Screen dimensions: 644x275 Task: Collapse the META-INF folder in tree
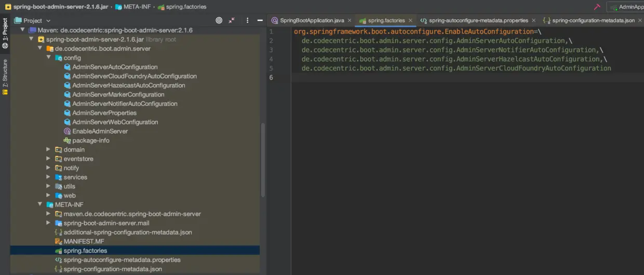tap(40, 204)
